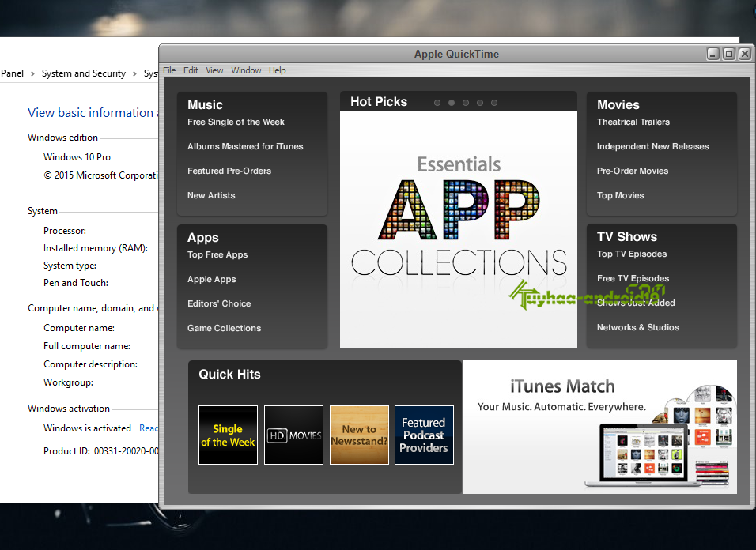Expand breadcrumb arrow after System and Security
756x550 pixels.
coord(134,73)
